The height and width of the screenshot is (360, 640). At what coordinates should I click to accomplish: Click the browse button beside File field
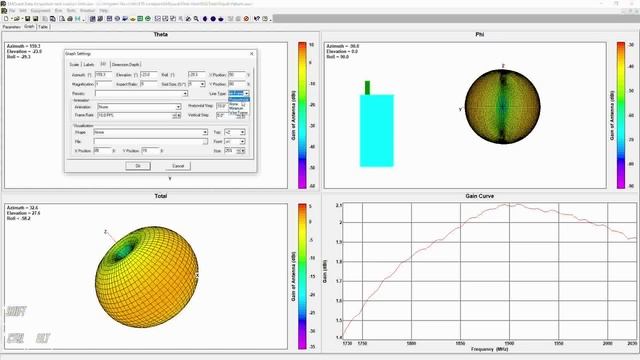(x=205, y=142)
